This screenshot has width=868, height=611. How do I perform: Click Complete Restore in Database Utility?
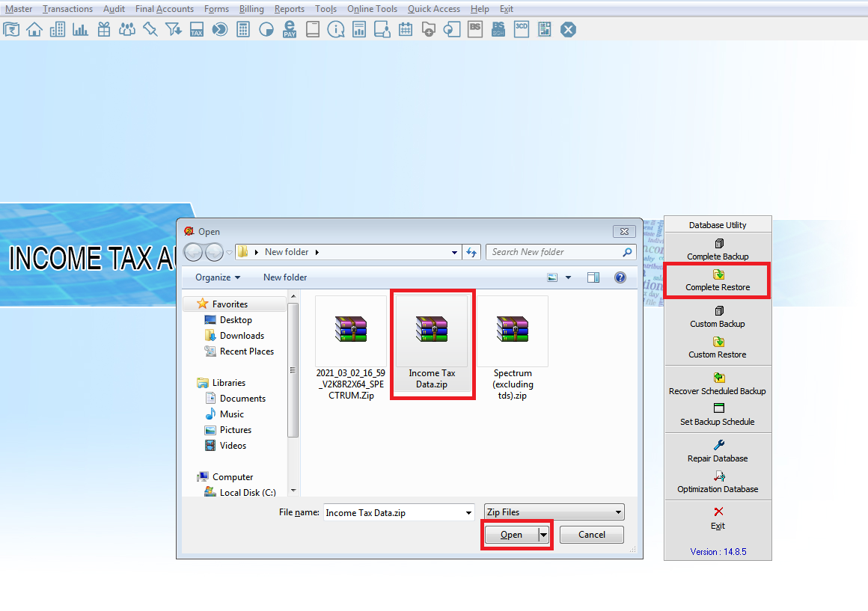(718, 280)
